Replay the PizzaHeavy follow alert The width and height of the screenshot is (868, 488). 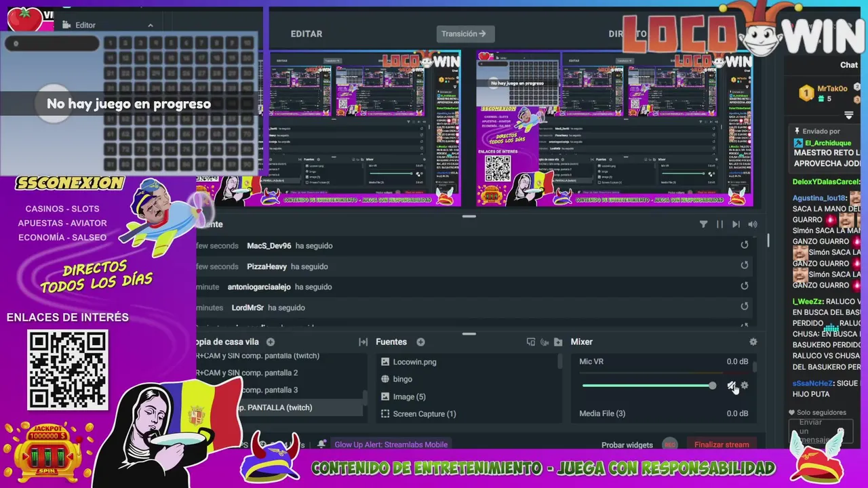pyautogui.click(x=745, y=266)
